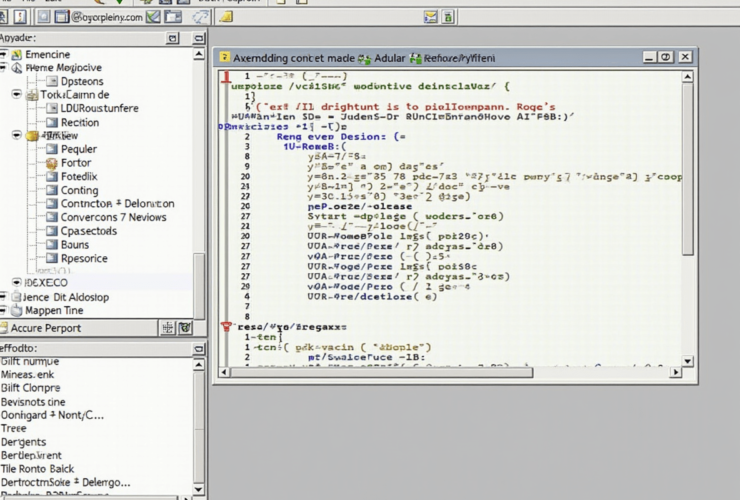Screen dimensions: 740x500
Task: Click the bucket icon beside Mappen Tine
Action: [x=17, y=311]
